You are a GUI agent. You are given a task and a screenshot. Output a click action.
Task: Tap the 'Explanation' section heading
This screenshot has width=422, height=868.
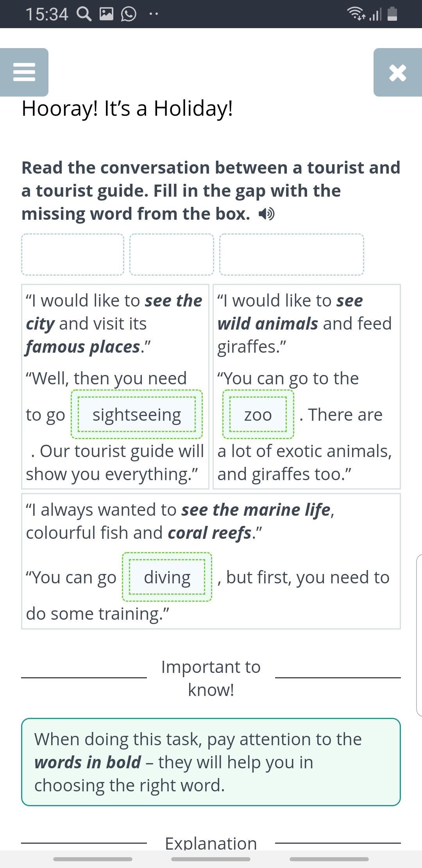tap(211, 843)
